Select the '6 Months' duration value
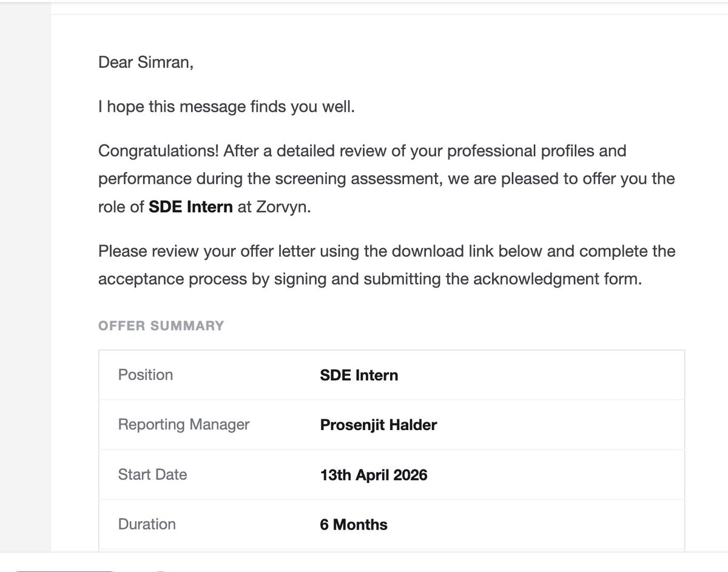This screenshot has width=728, height=572. (x=354, y=525)
